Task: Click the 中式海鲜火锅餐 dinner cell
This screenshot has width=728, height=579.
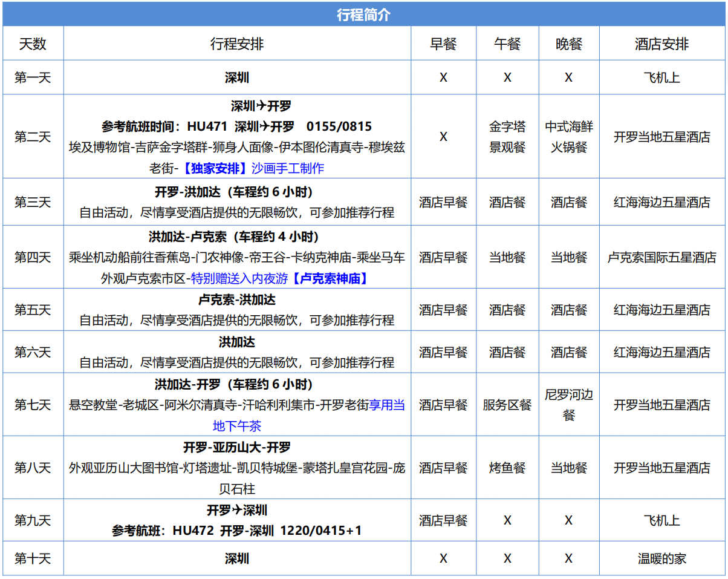Action: point(568,137)
